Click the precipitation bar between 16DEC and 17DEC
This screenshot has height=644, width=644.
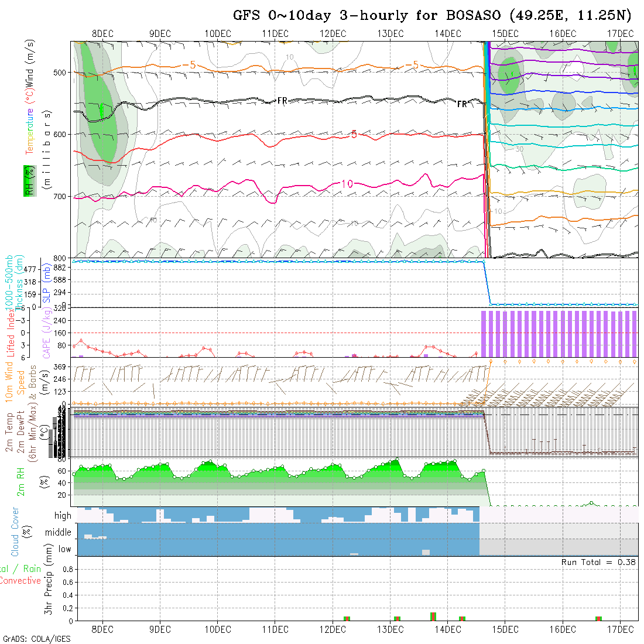click(x=598, y=618)
